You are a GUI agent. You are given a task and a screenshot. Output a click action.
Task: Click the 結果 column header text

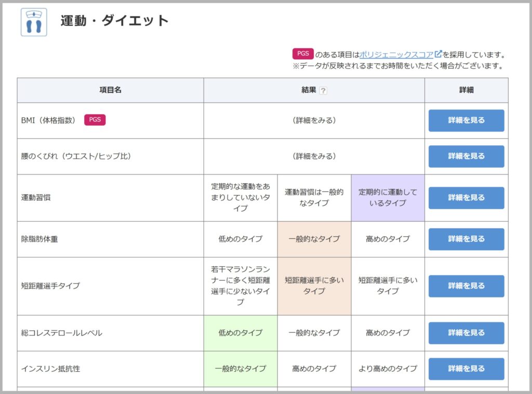click(x=309, y=90)
